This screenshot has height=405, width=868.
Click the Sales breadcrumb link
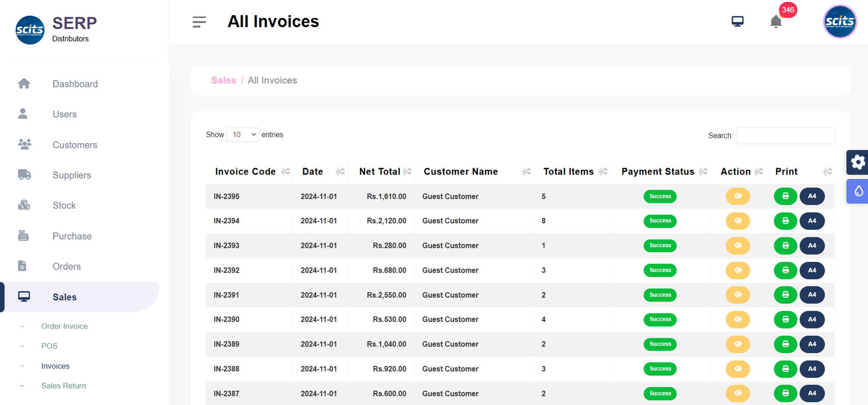[x=224, y=80]
